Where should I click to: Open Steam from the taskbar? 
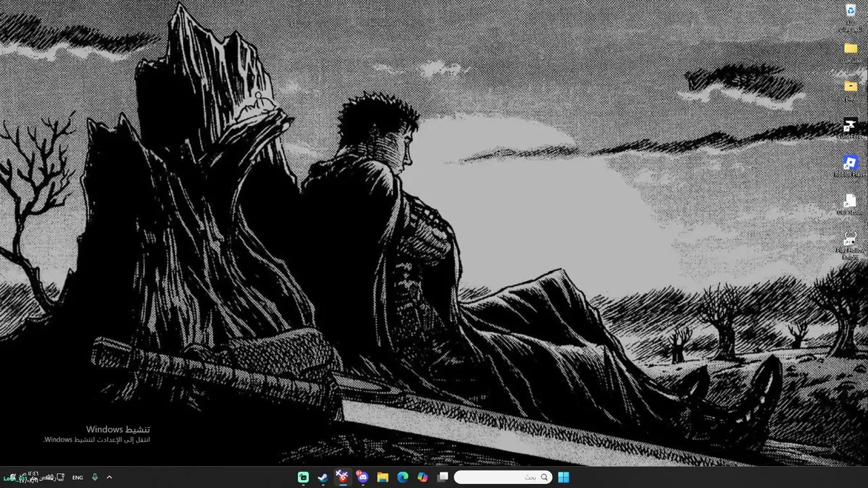[x=323, y=477]
